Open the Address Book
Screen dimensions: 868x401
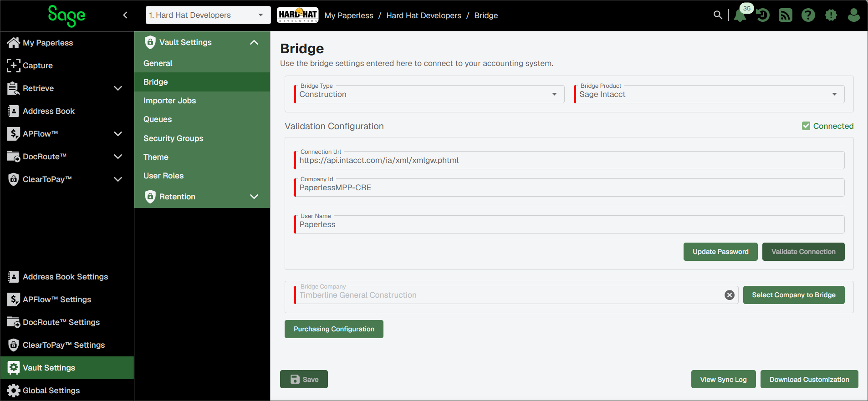point(67,111)
